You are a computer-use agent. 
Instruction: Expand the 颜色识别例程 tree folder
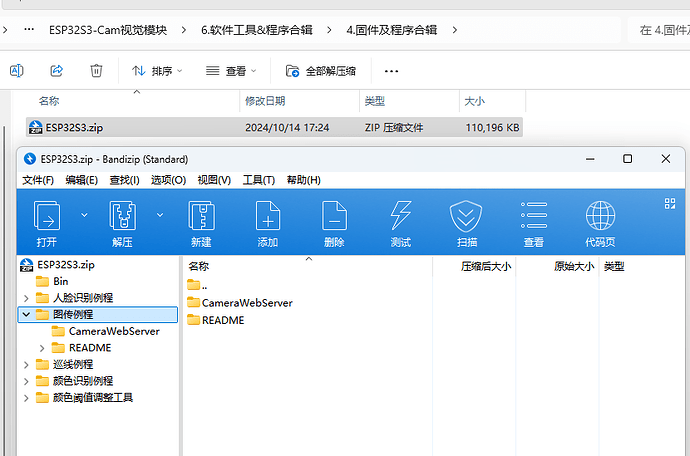click(x=26, y=381)
